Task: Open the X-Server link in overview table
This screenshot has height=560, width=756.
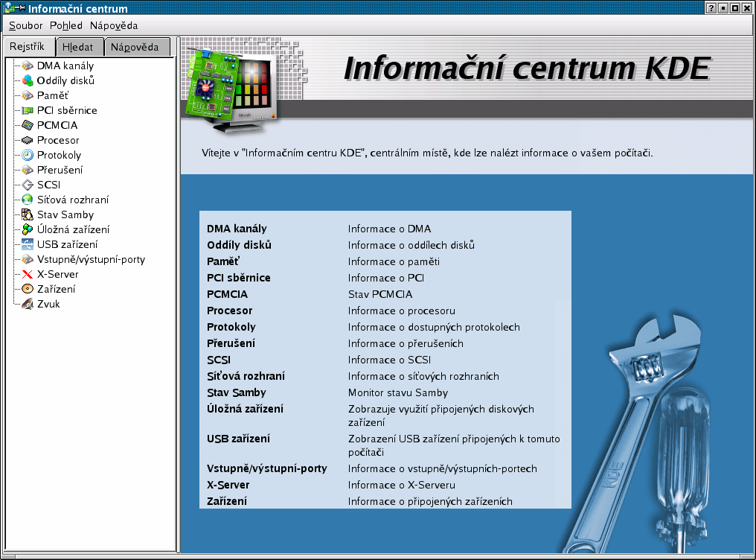Action: [x=228, y=485]
